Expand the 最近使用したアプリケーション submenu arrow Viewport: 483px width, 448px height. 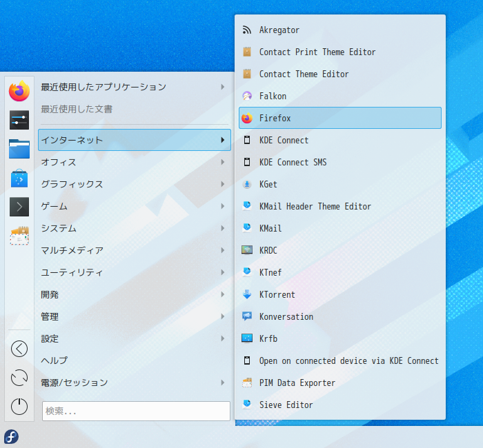(223, 87)
